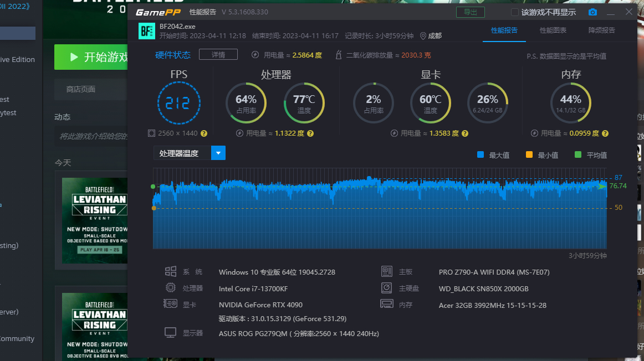
Task: Click the memory power lightning icon
Action: (x=534, y=133)
